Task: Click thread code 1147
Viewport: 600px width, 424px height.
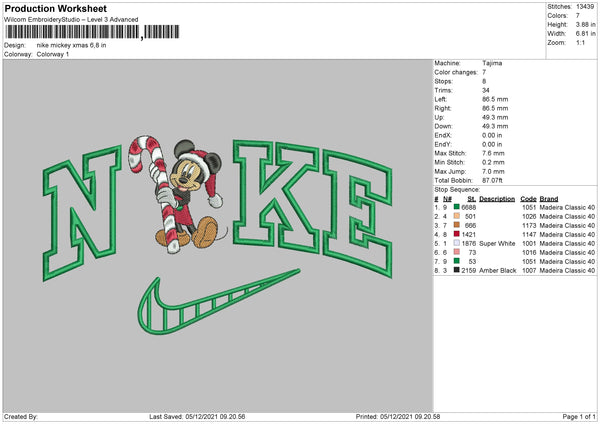Action: (x=529, y=234)
